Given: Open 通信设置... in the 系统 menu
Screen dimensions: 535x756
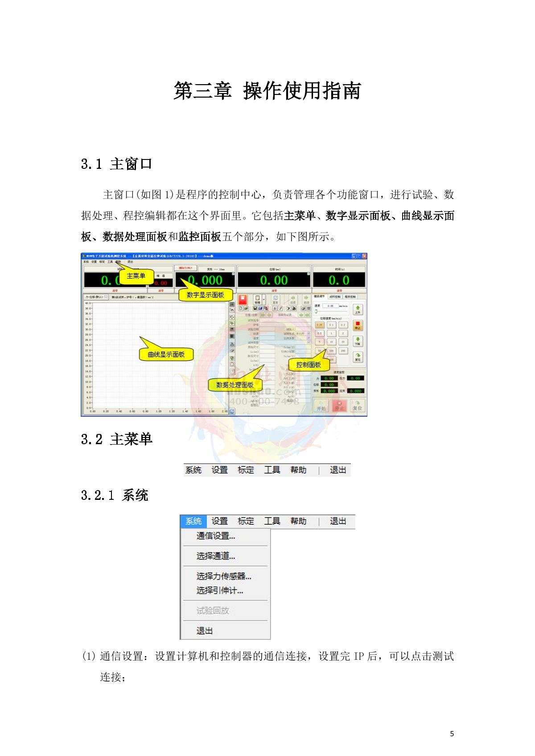Looking at the screenshot, I should click(x=216, y=536).
